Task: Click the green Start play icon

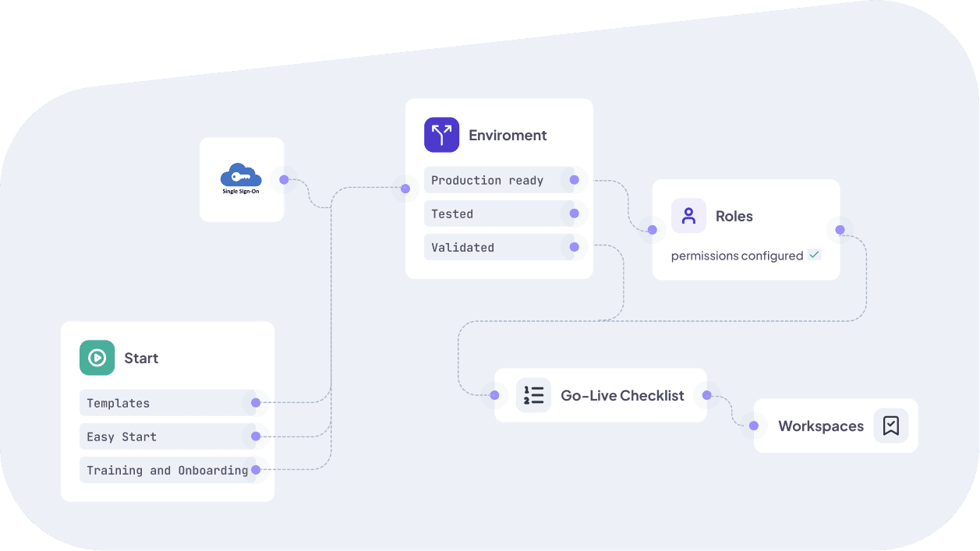Action: point(97,358)
